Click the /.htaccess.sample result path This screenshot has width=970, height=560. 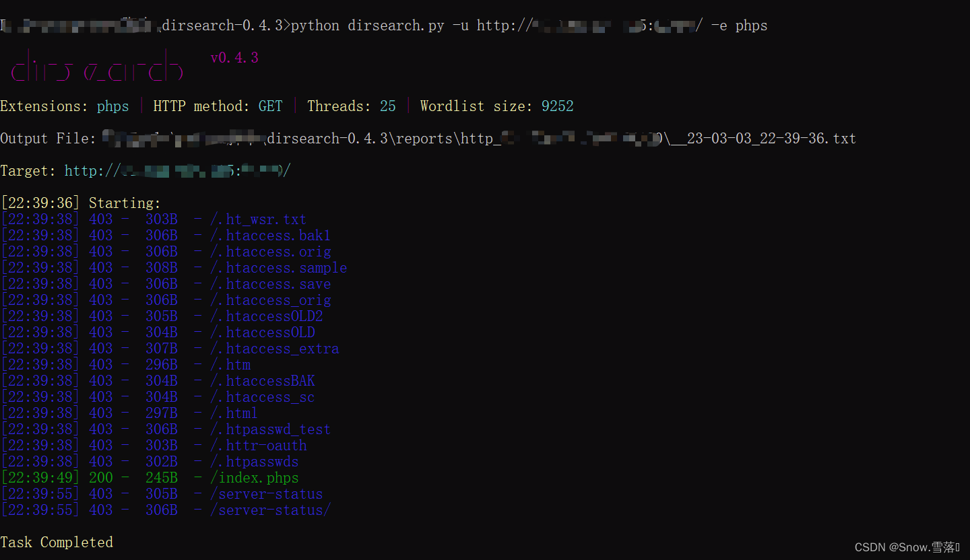point(279,268)
